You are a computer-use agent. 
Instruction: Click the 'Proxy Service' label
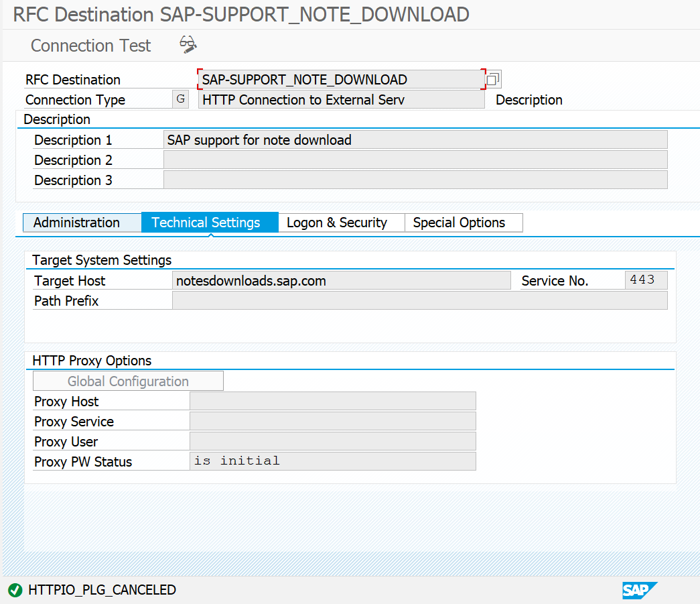(74, 422)
